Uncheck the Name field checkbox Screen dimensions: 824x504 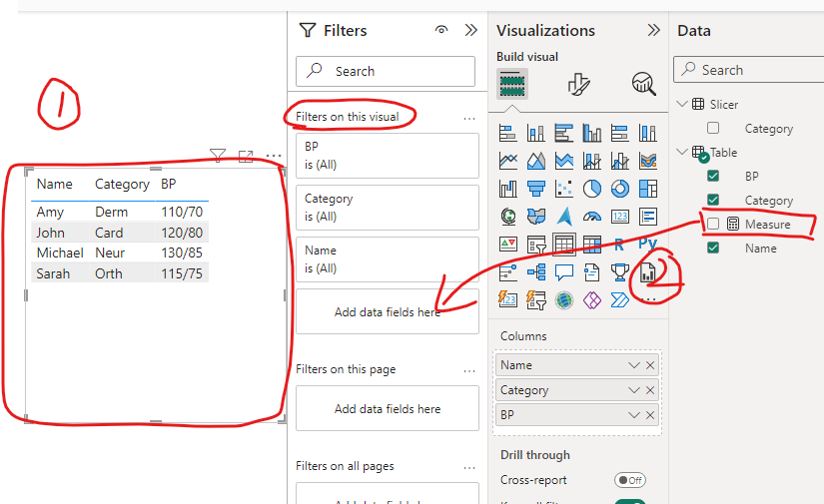pos(713,248)
